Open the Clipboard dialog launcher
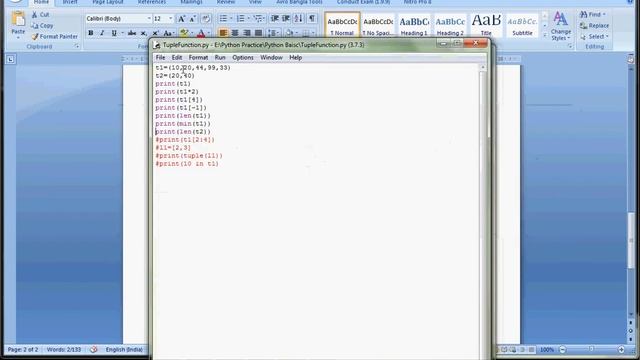The width and height of the screenshot is (640, 360). click(x=77, y=47)
